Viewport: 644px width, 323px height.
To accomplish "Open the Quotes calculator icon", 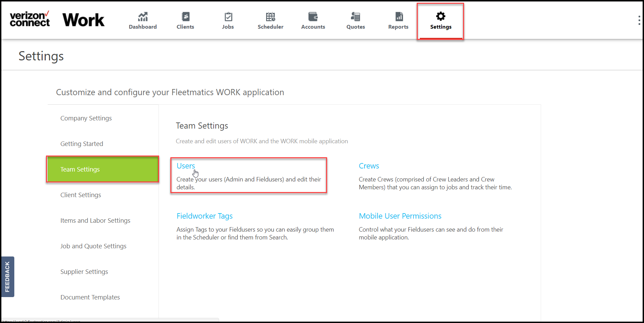I will [x=356, y=16].
